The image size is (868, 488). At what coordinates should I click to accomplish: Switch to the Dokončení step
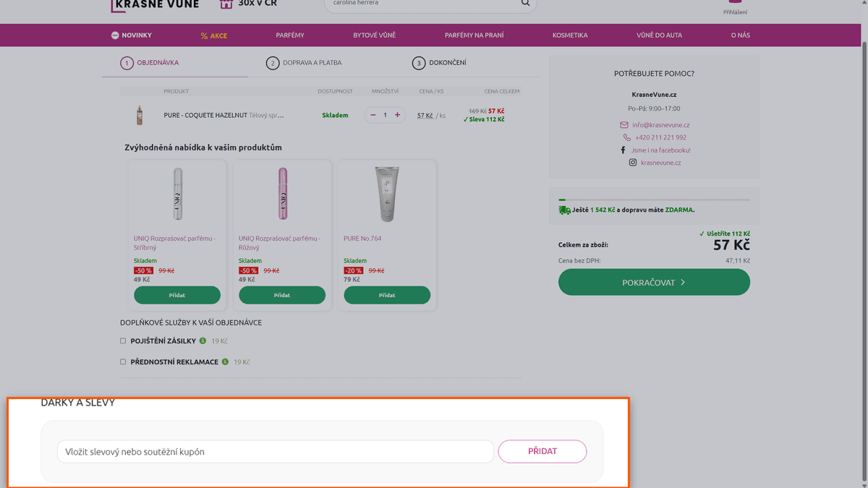point(448,63)
